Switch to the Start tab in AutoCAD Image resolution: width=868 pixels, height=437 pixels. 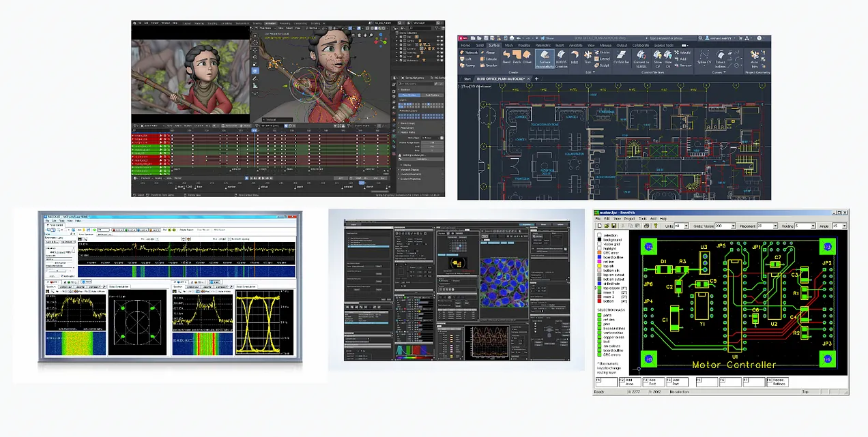pyautogui.click(x=467, y=79)
